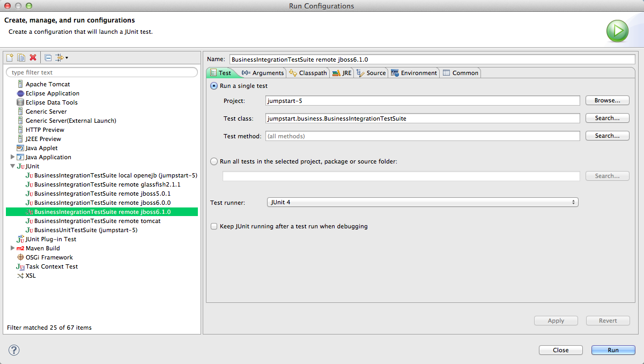Expand the Maven Build node

[x=13, y=248]
